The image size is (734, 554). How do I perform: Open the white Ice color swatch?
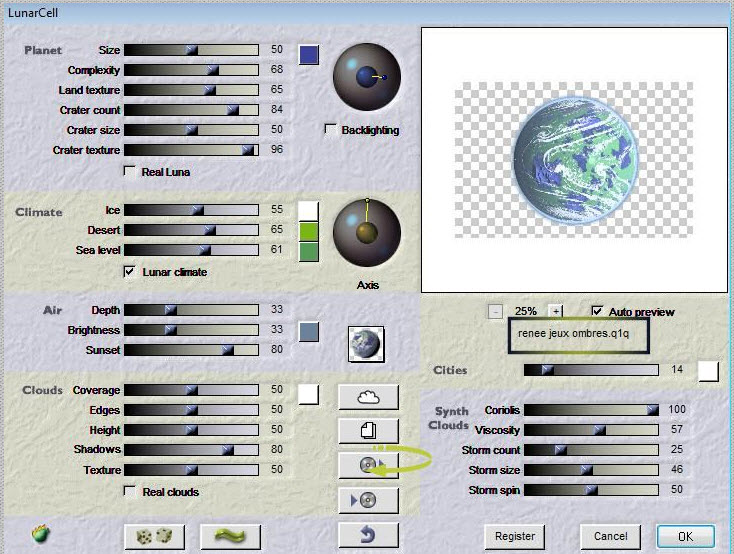tap(308, 211)
